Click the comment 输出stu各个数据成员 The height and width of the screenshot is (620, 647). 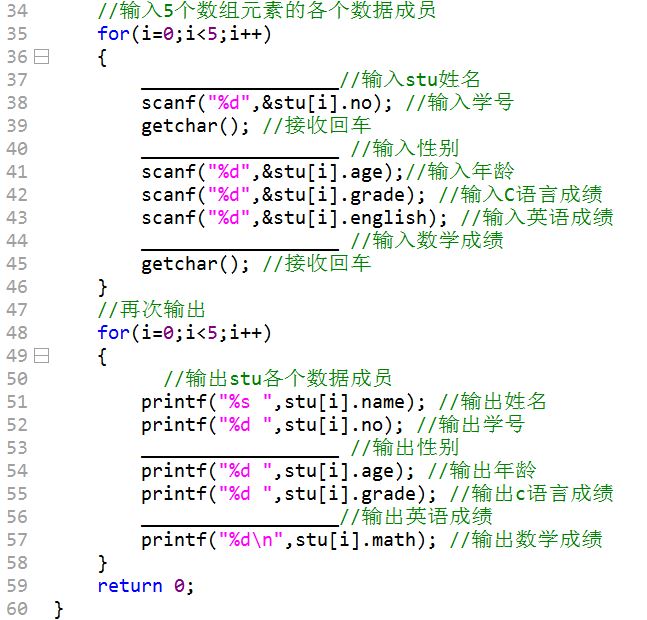coord(278,379)
